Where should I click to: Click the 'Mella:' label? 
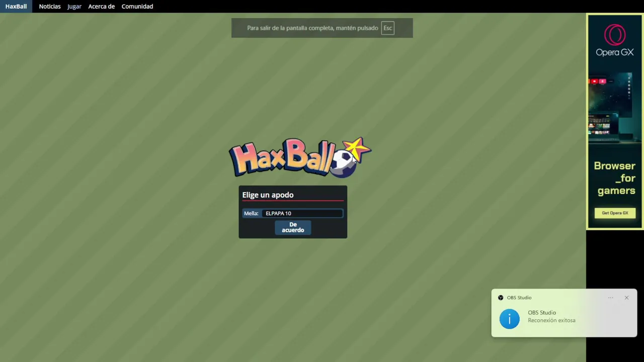point(251,213)
